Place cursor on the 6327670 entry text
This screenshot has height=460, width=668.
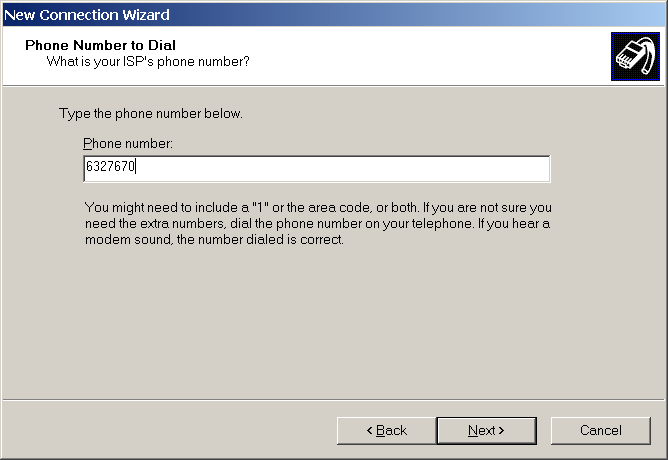110,169
